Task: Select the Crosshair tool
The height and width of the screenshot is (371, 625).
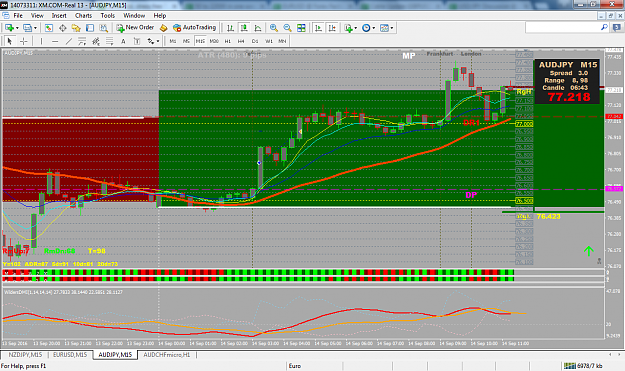Action: tap(24, 41)
